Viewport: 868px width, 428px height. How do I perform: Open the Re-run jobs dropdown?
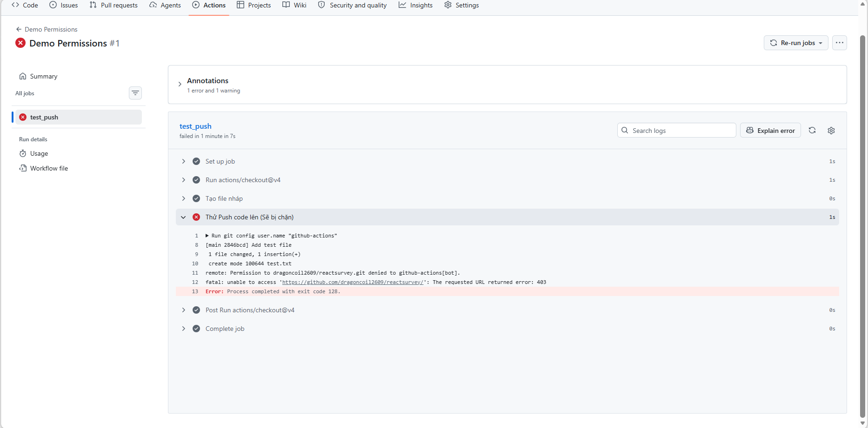[x=796, y=43]
